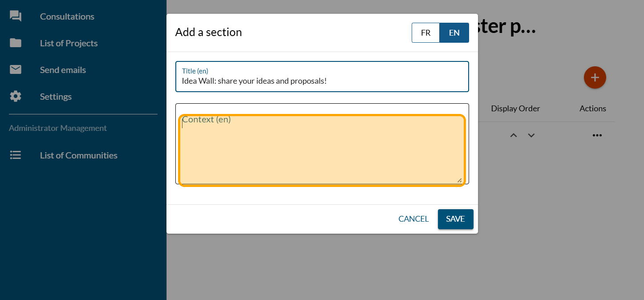The height and width of the screenshot is (300, 644).
Task: Switch the section language to FR
Action: tap(425, 33)
